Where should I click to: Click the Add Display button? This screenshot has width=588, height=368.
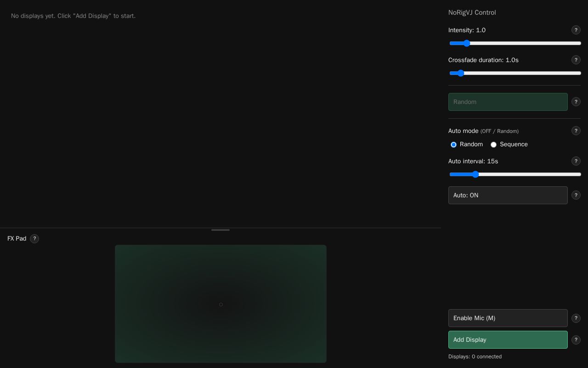[x=508, y=340]
